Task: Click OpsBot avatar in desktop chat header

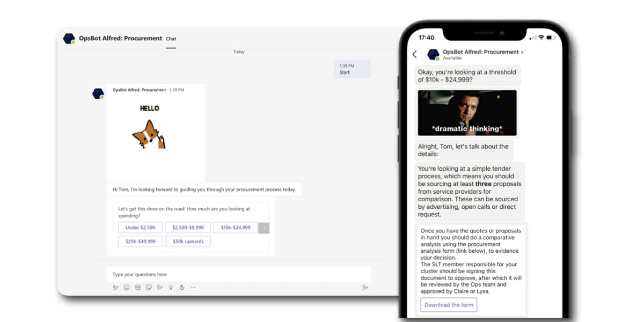Action: pos(69,39)
